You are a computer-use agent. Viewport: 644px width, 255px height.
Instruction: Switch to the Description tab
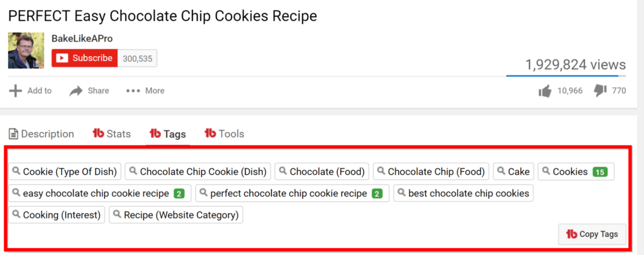(42, 134)
